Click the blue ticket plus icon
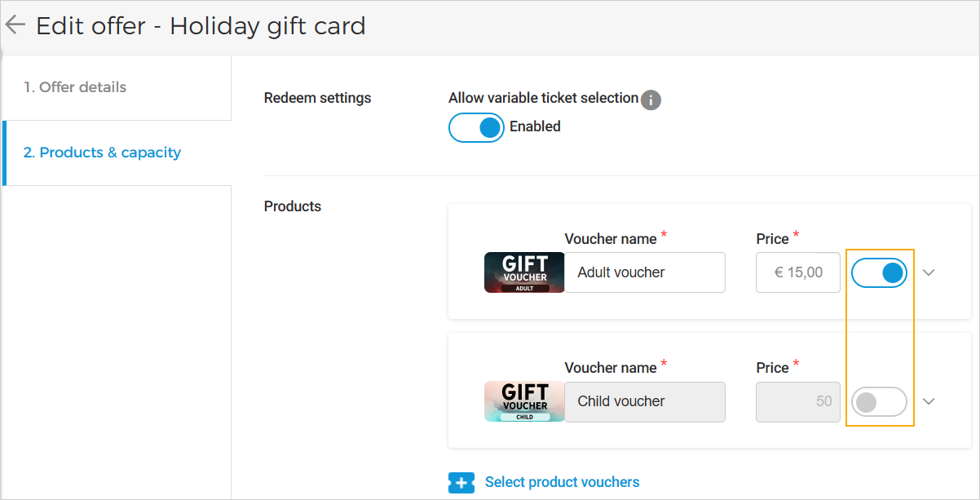Screen dimensions: 980x500 pyautogui.click(x=461, y=483)
